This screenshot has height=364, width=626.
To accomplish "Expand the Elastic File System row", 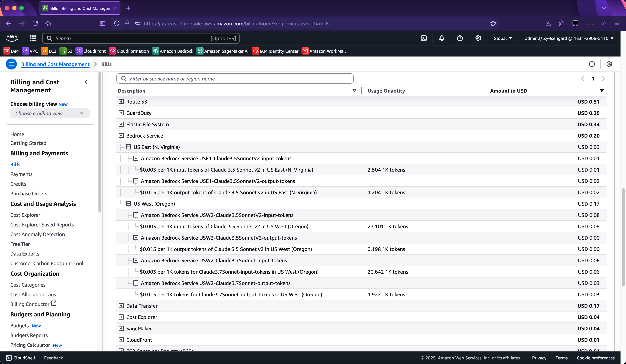I will tap(121, 124).
